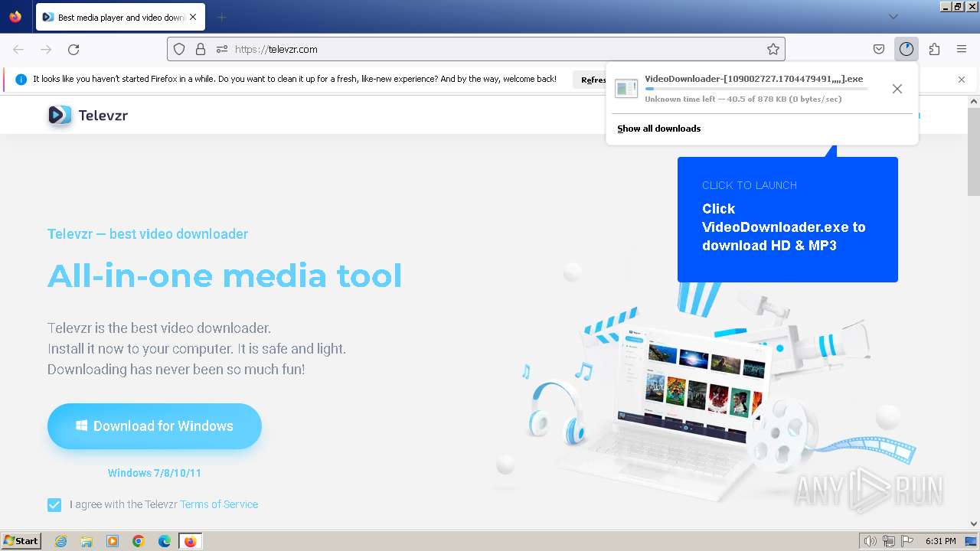Dismiss the Firefox refresh notification bar
This screenshot has width=980, height=551.
(x=962, y=80)
